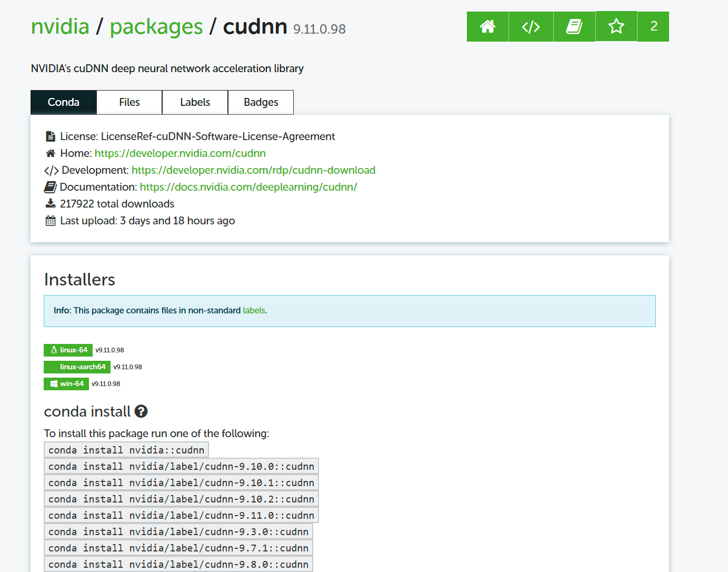
Task: Click the star count showing 2
Action: coord(653,26)
